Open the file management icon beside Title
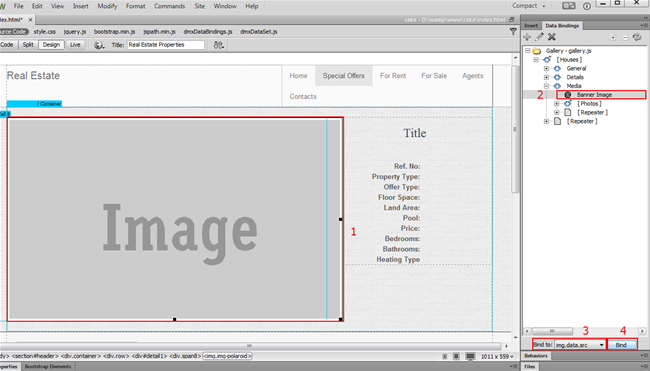This screenshot has height=371, width=650. [x=218, y=45]
